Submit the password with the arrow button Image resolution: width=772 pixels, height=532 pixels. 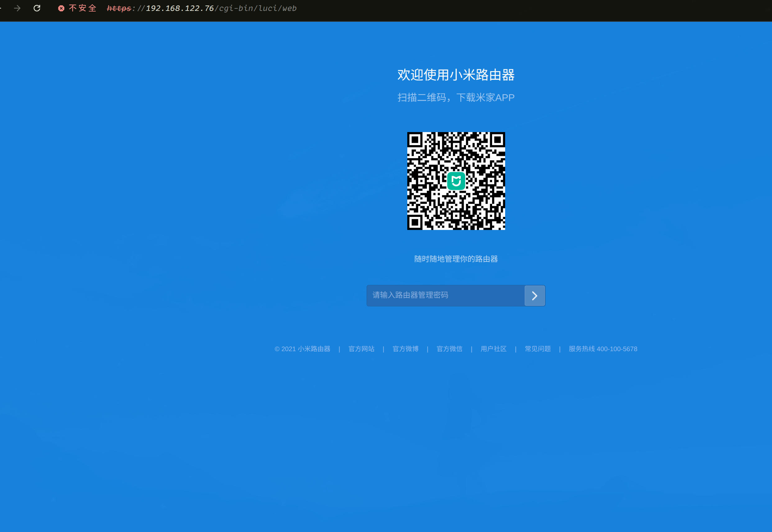535,296
